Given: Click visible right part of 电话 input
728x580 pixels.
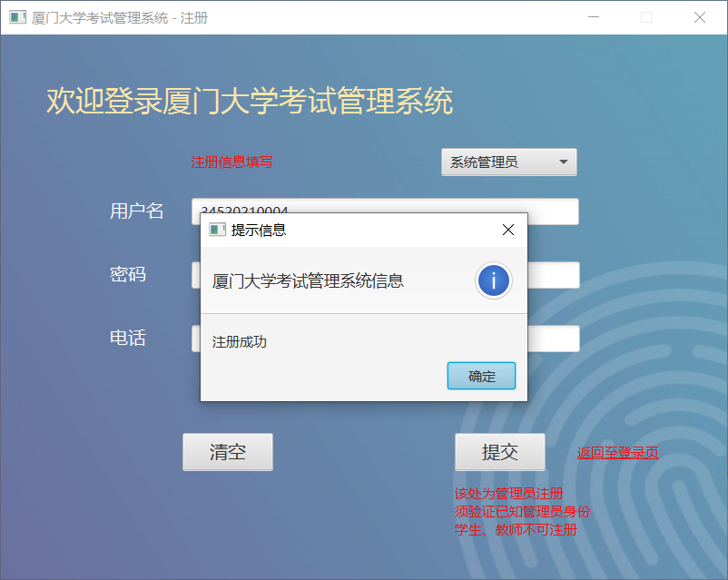Looking at the screenshot, I should pos(554,339).
